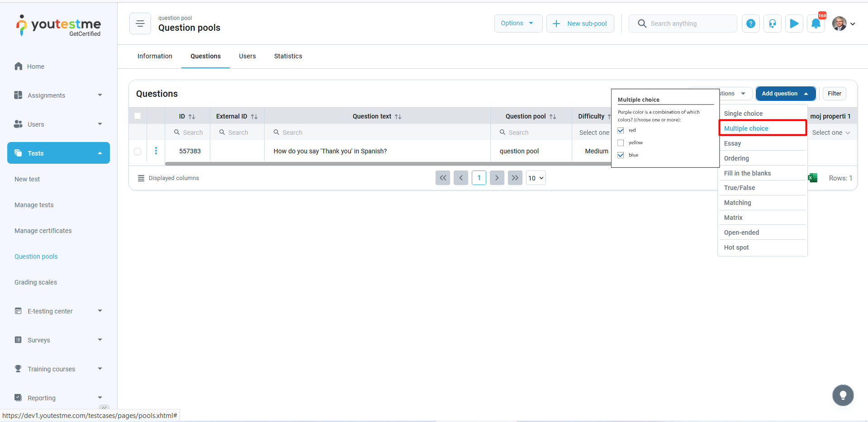Open the Options dropdown

[x=518, y=24]
